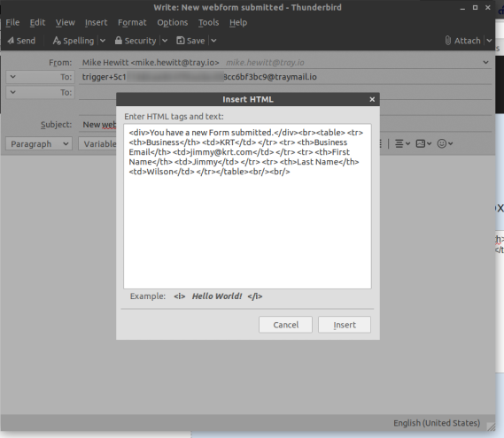The width and height of the screenshot is (504, 438).
Task: Click the Send button in toolbar
Action: (21, 41)
